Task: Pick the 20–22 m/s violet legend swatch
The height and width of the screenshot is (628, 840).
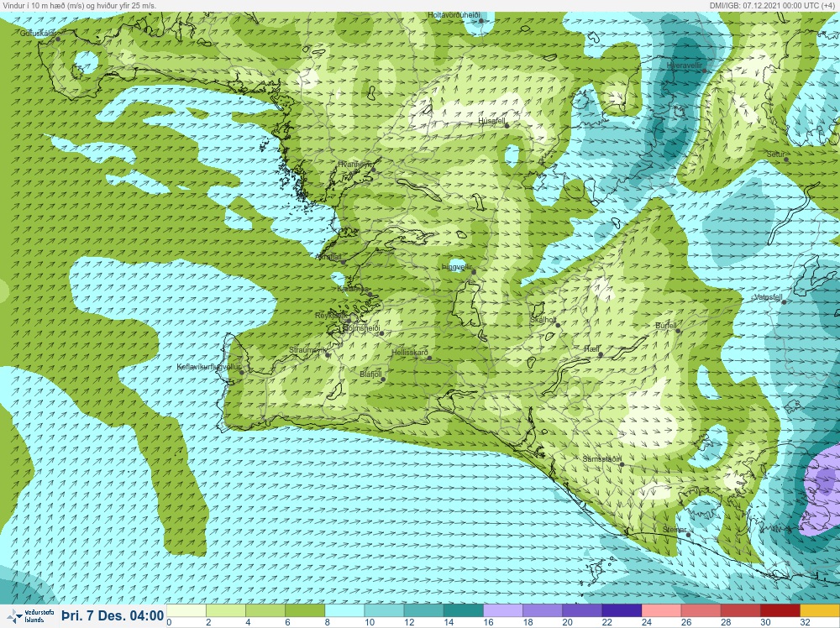Action: [x=583, y=611]
